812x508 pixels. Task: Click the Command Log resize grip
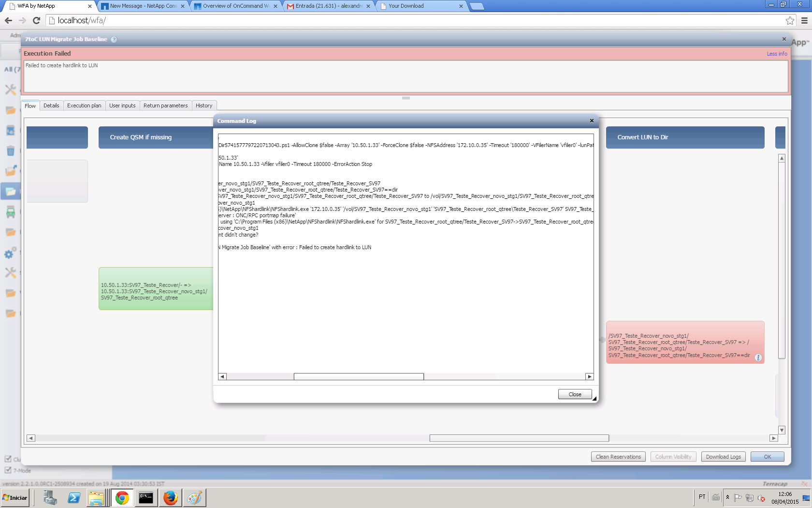pos(594,399)
